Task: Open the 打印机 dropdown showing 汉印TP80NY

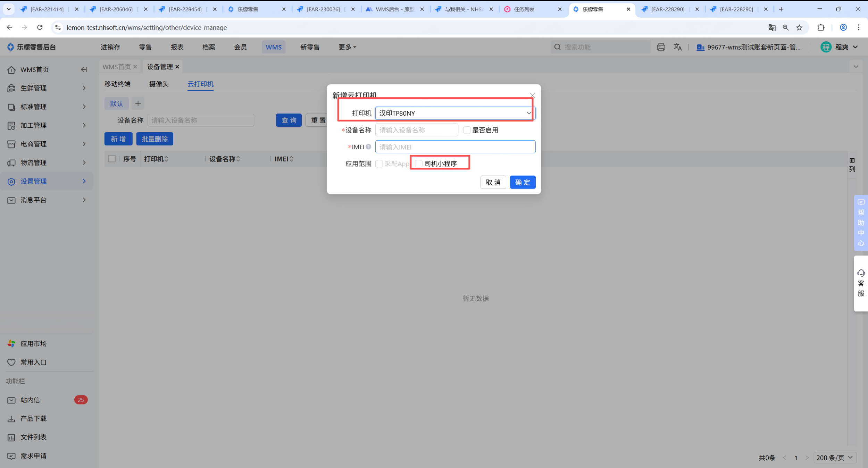Action: click(x=455, y=113)
